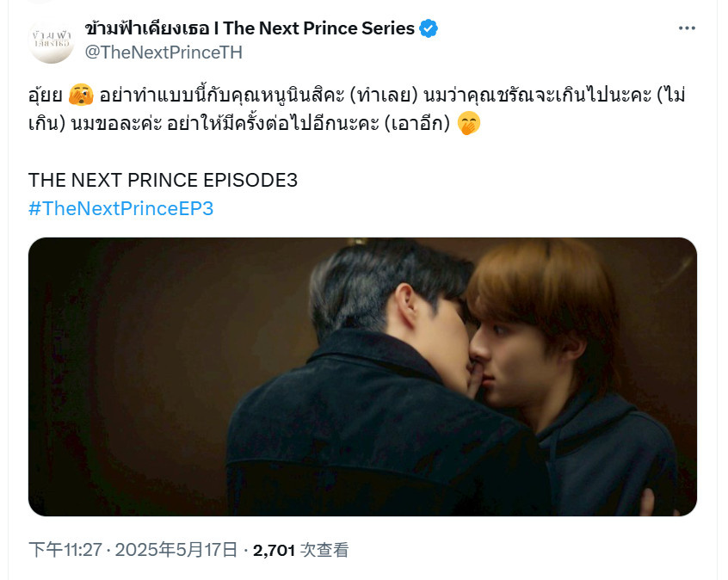
Task: Click the tweet's first Thai text line
Action: 356,96
